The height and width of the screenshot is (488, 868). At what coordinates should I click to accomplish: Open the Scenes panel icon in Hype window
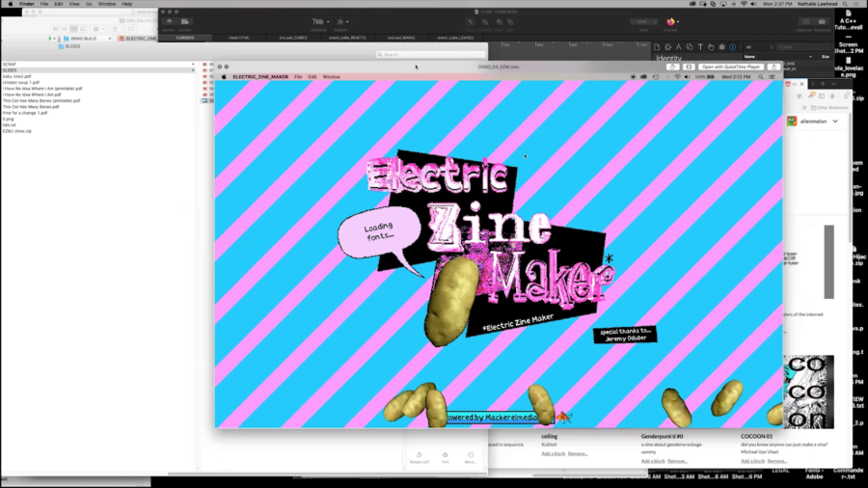169,23
